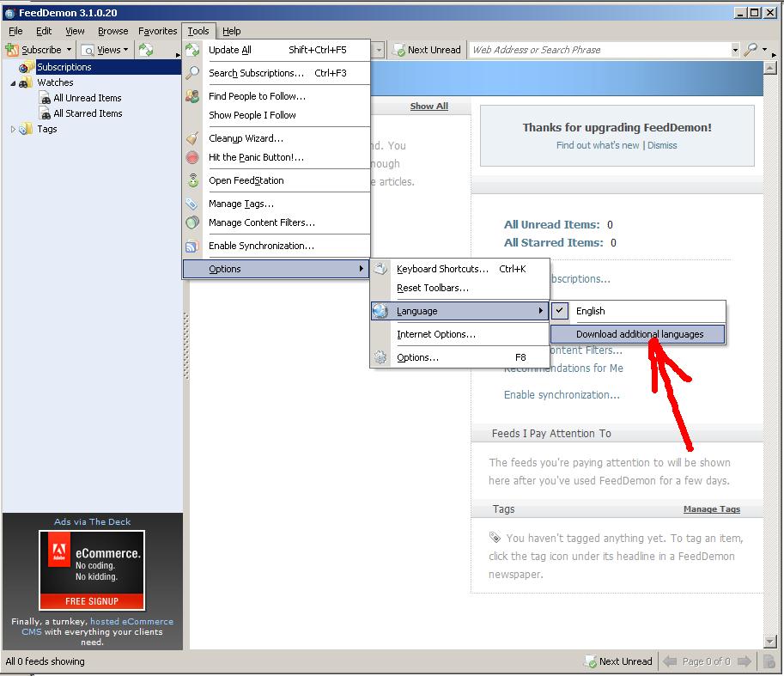This screenshot has height=676, width=784.
Task: Click the Views magnifier toolbar icon
Action: click(88, 51)
